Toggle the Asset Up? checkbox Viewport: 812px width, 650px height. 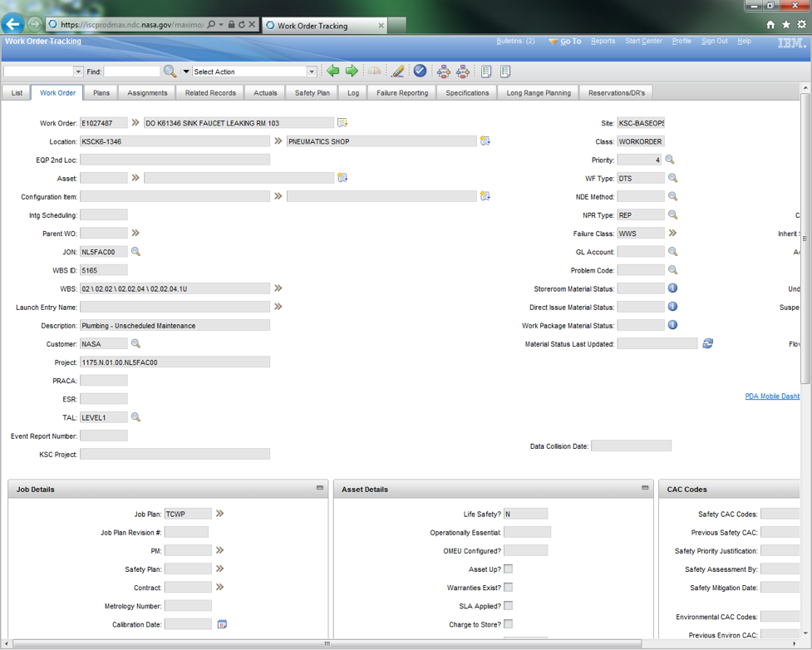pyautogui.click(x=509, y=569)
